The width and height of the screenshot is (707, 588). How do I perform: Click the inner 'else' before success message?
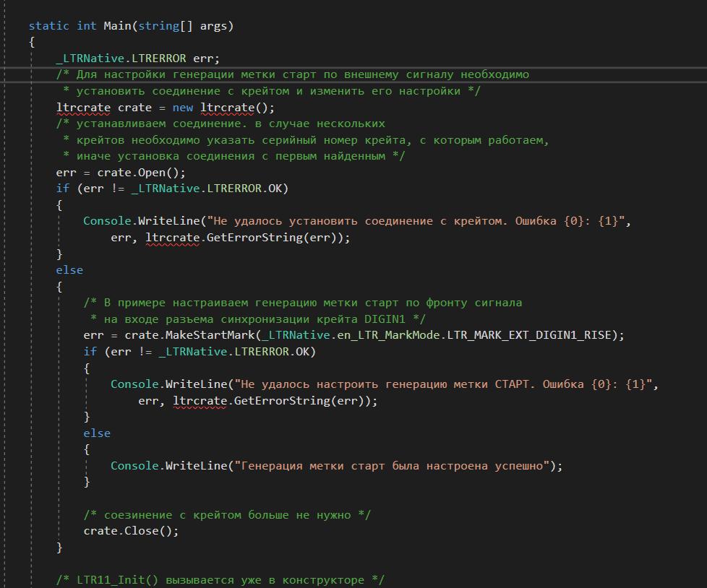pos(97,433)
